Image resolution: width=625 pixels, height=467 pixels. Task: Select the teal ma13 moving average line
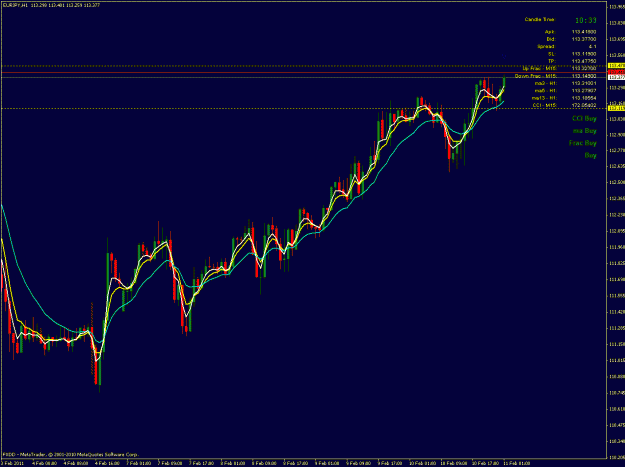coord(255,255)
